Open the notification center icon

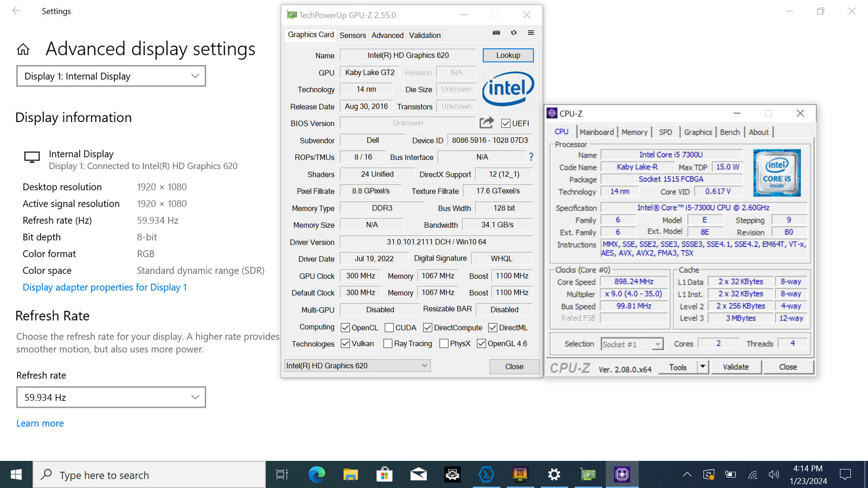pyautogui.click(x=845, y=474)
